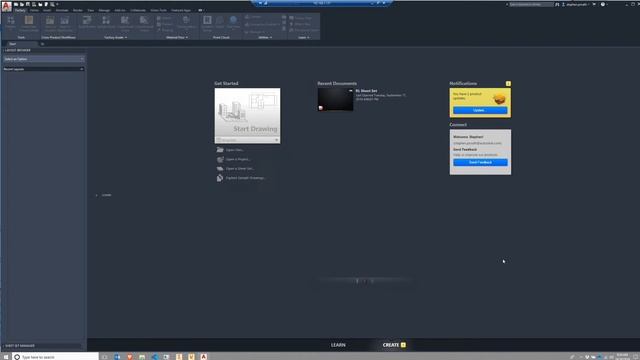Click the first Tools panel ribbon icon
The height and width of the screenshot is (360, 640).
click(11, 20)
